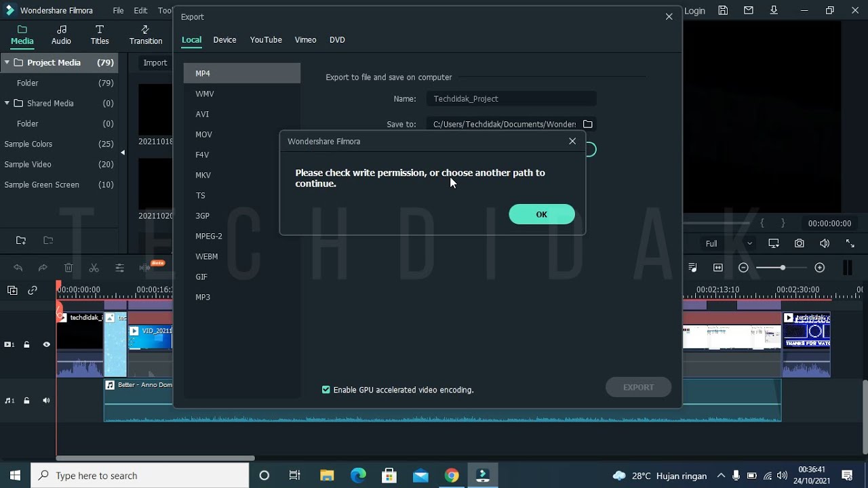This screenshot has width=868, height=488.
Task: Click OK in the write permission dialog
Action: click(x=542, y=214)
